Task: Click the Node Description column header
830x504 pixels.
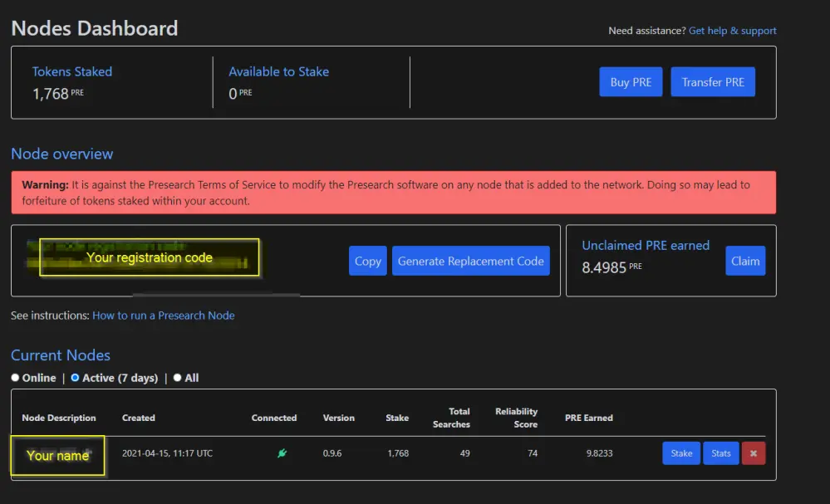Action: coord(59,418)
